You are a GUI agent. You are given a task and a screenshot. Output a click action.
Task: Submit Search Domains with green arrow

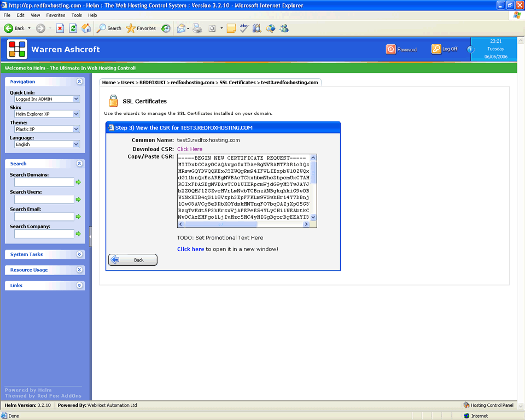(x=78, y=182)
